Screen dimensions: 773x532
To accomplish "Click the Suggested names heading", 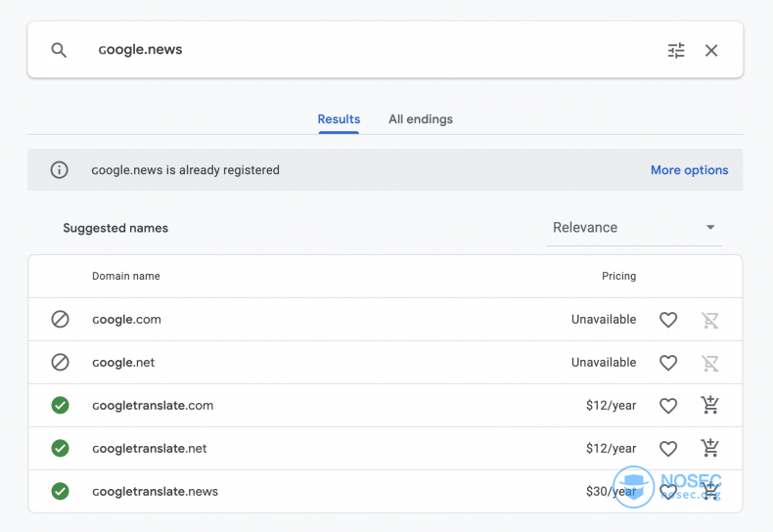I will [x=115, y=228].
